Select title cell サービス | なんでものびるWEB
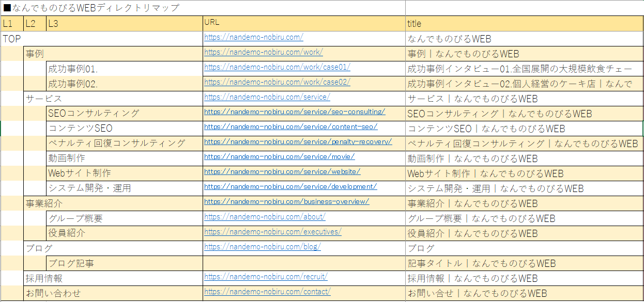Viewport: 644px width, 302px height. (525, 99)
